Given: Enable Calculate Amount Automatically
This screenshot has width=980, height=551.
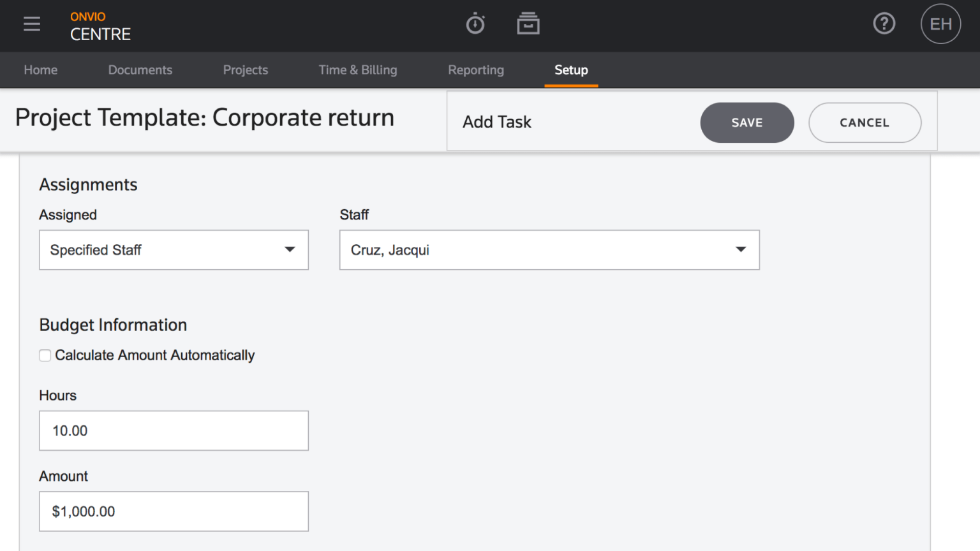Looking at the screenshot, I should pos(45,355).
